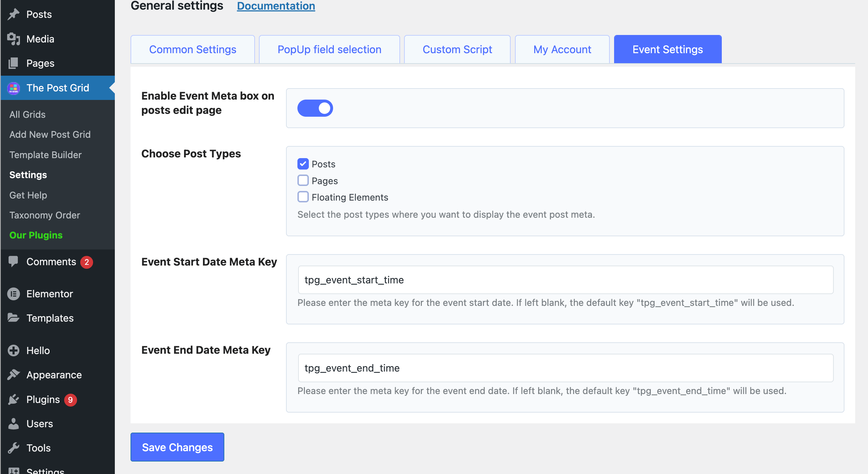Click the Users menu label
868x474 pixels.
pos(40,424)
